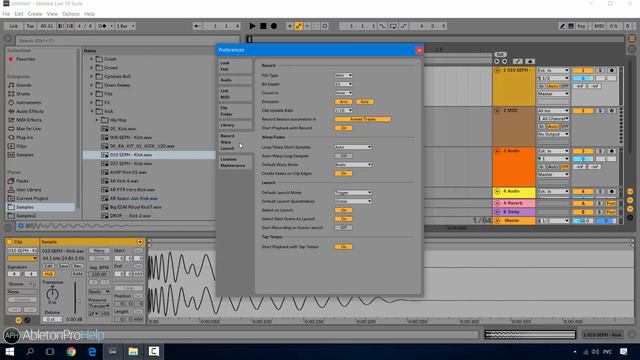Viewport: 640px width, 360px height.
Task: Open the Bit Depth dropdown
Action: (x=343, y=84)
